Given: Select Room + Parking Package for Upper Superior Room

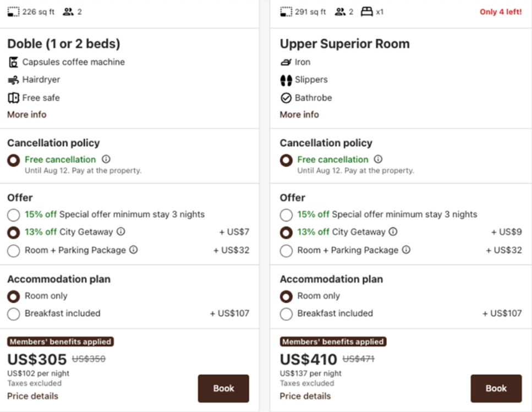Looking at the screenshot, I should pos(286,251).
